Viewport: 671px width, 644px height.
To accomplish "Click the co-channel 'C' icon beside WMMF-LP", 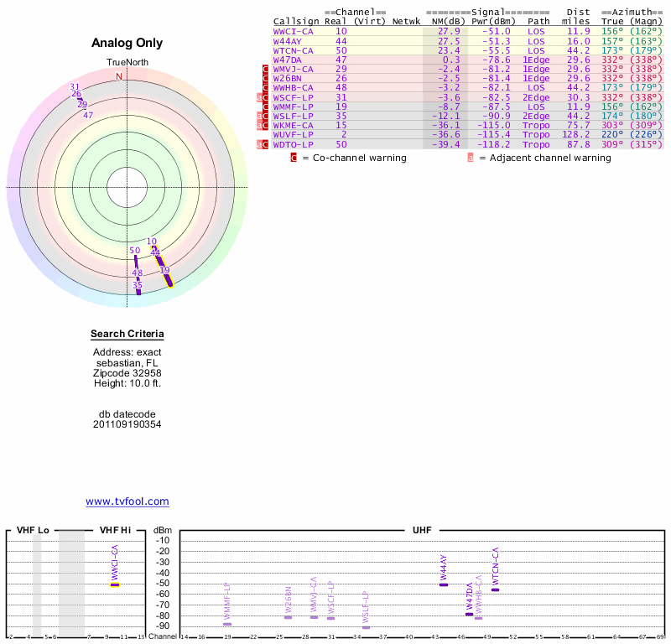I will [x=266, y=106].
